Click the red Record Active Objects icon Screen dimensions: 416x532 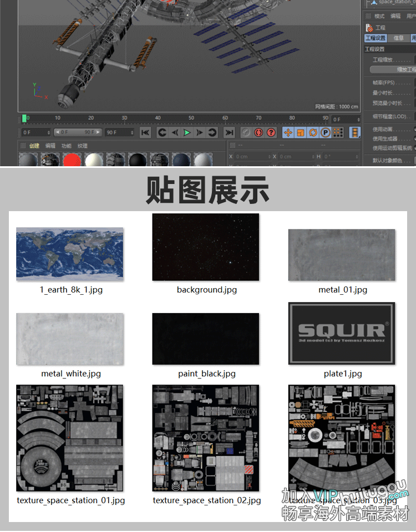point(258,132)
